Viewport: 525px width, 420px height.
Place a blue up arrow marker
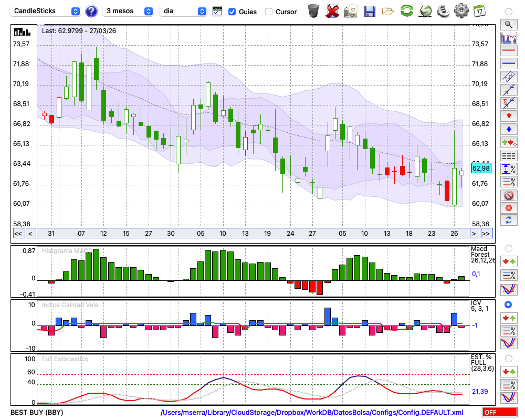coord(508,129)
